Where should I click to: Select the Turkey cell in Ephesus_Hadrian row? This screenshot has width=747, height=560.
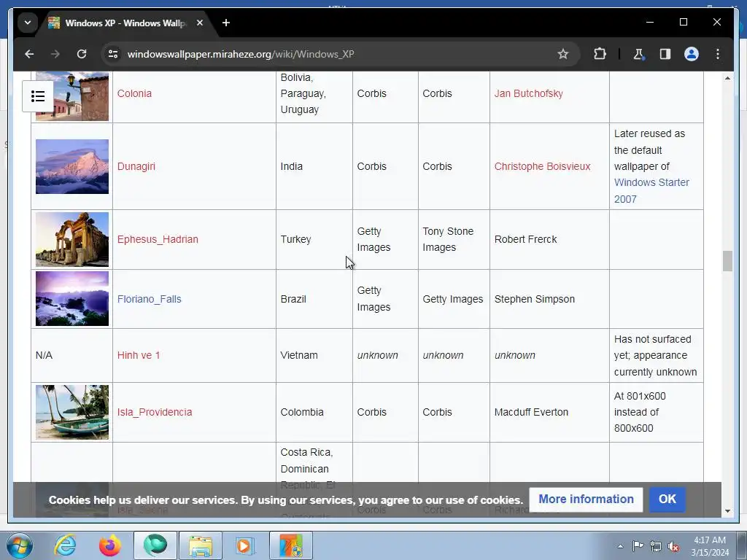tap(314, 239)
